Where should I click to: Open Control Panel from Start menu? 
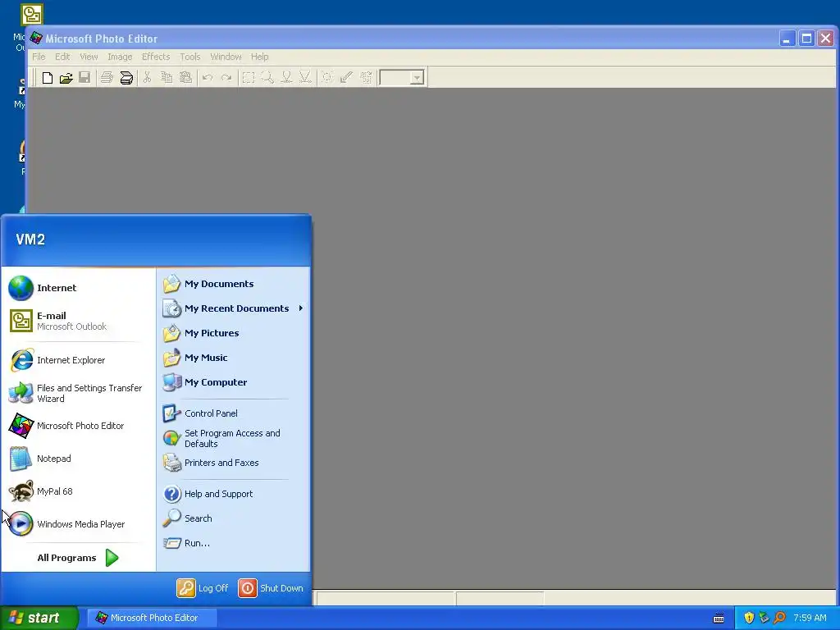click(234, 413)
